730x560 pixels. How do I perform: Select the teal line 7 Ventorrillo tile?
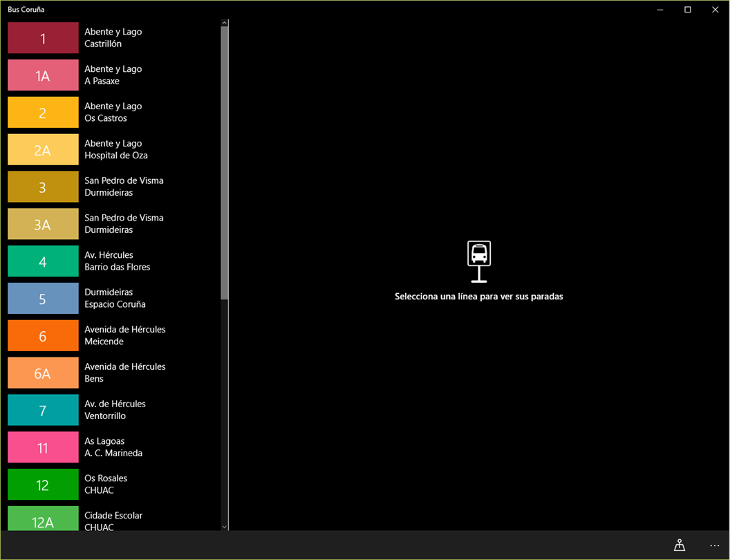(x=43, y=410)
